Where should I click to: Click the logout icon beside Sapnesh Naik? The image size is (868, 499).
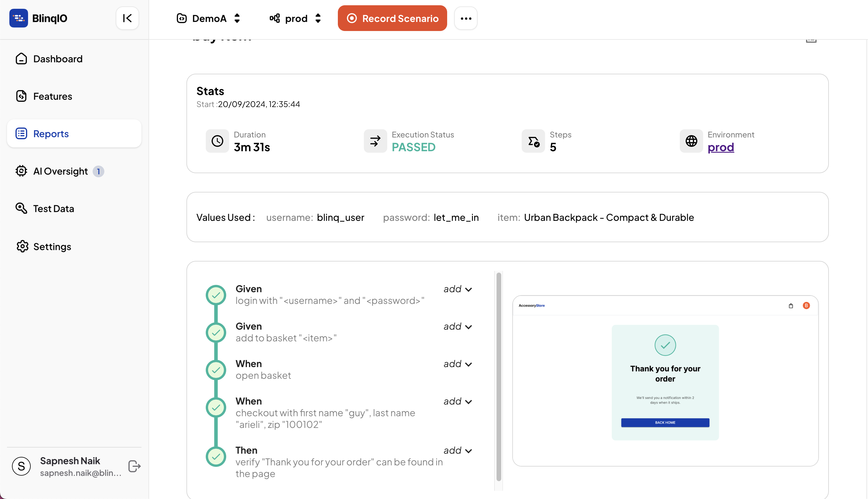[134, 466]
